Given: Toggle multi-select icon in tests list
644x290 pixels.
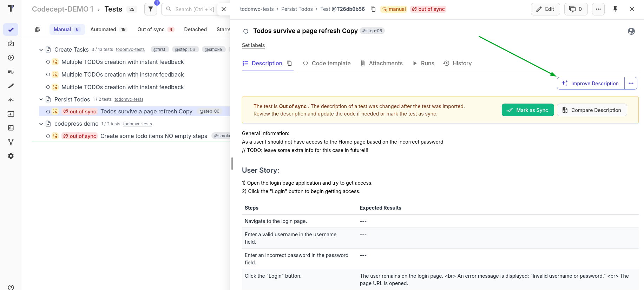Looking at the screenshot, I should point(38,29).
